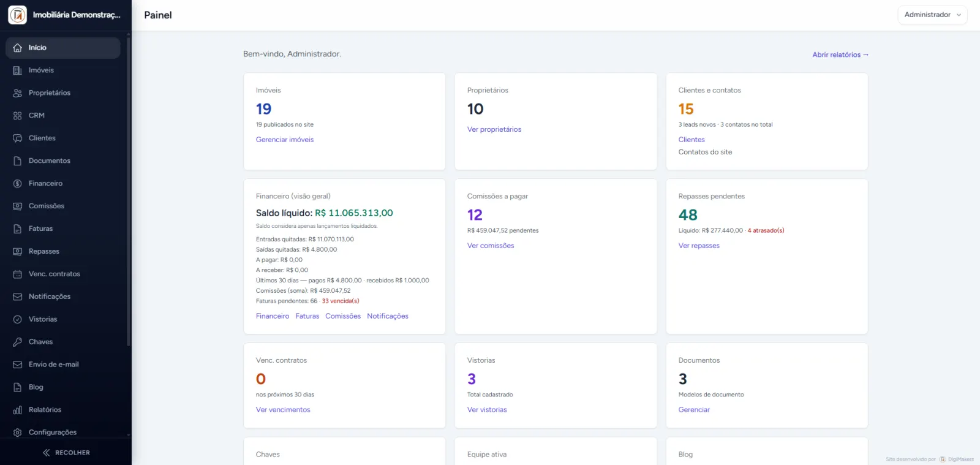Click the Envio de e-mail envelope icon
The height and width of the screenshot is (465, 980).
pos(17,365)
